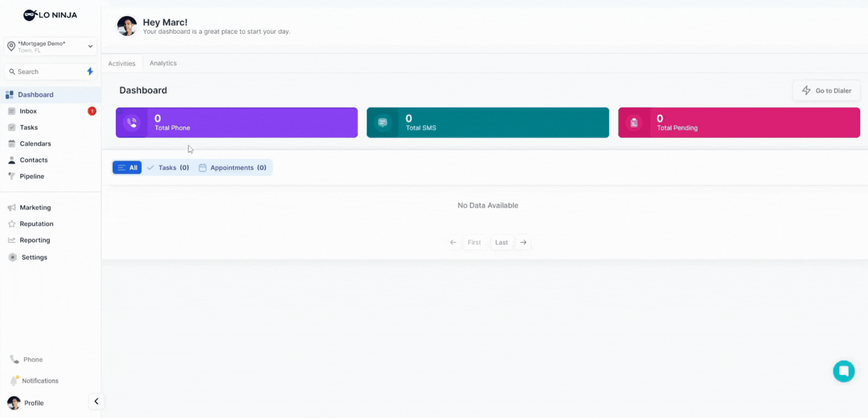Click Go to Dialer button

(x=826, y=90)
